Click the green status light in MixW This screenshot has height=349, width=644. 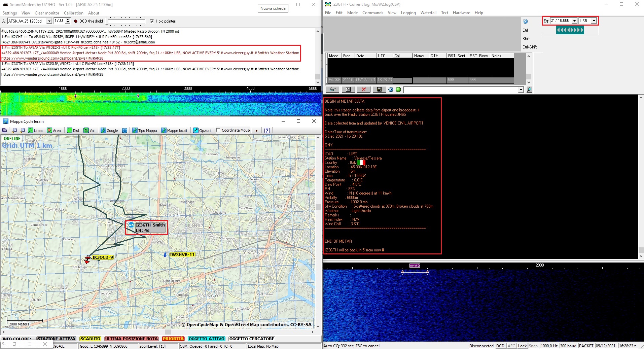(x=398, y=90)
